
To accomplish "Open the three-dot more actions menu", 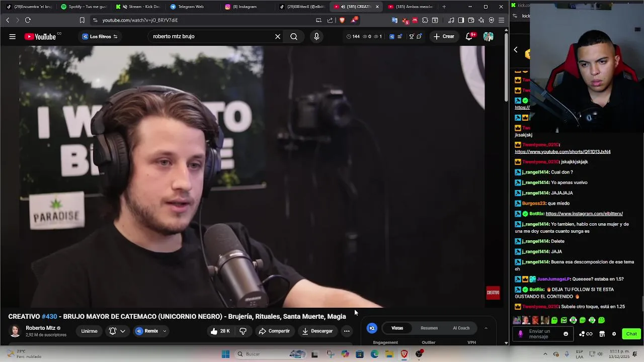I will click(347, 331).
